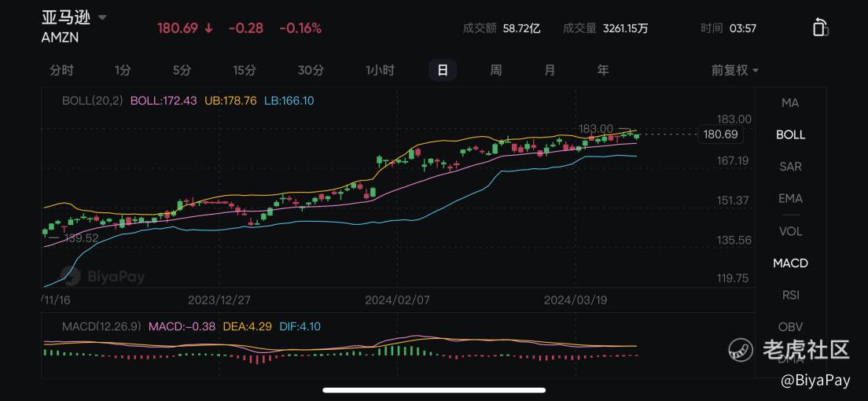
Task: Enable the MA indicator
Action: (790, 102)
